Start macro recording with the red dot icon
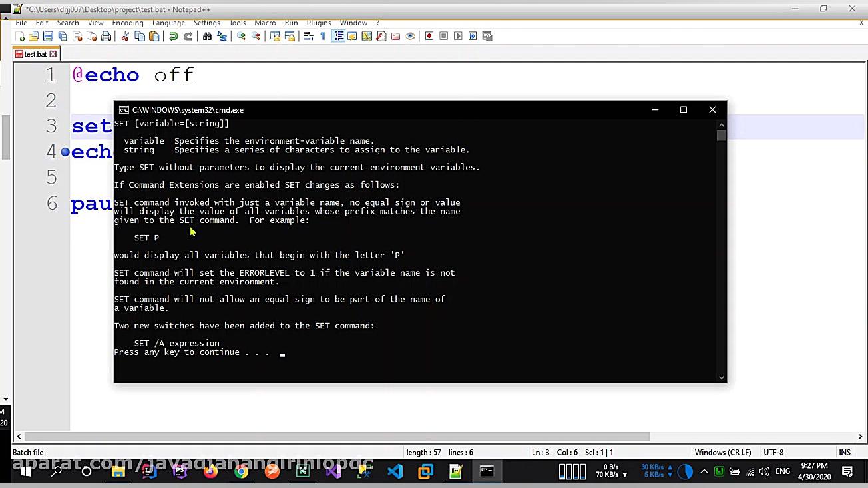The image size is (868, 488). click(429, 36)
